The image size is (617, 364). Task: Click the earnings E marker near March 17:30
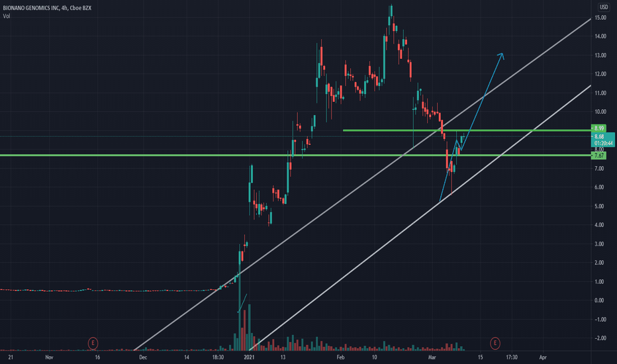tap(495, 343)
